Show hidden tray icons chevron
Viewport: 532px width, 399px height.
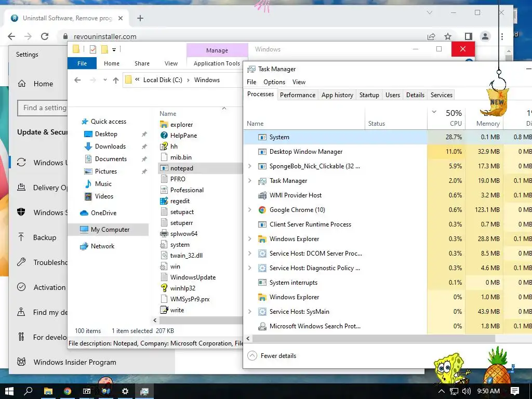442,391
